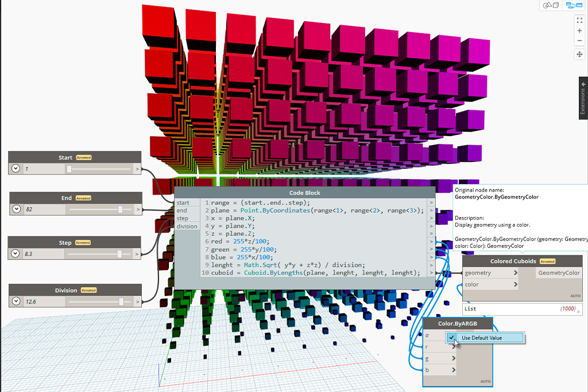Click the zoom-to-fit icon
The image size is (588, 392).
pyautogui.click(x=579, y=20)
